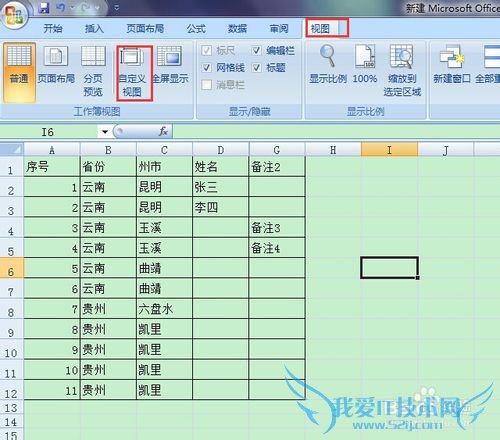Toggle Headings (标题) checkbox
Image resolution: width=500 pixels, height=440 pixels.
pyautogui.click(x=256, y=68)
